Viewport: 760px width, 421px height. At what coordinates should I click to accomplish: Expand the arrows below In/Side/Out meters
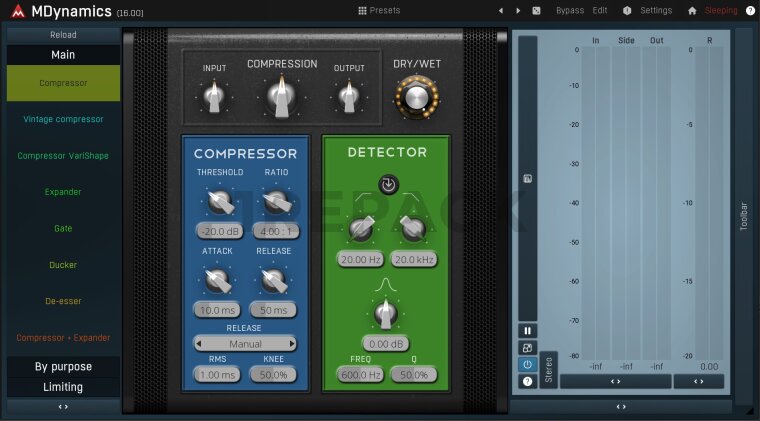tap(615, 381)
